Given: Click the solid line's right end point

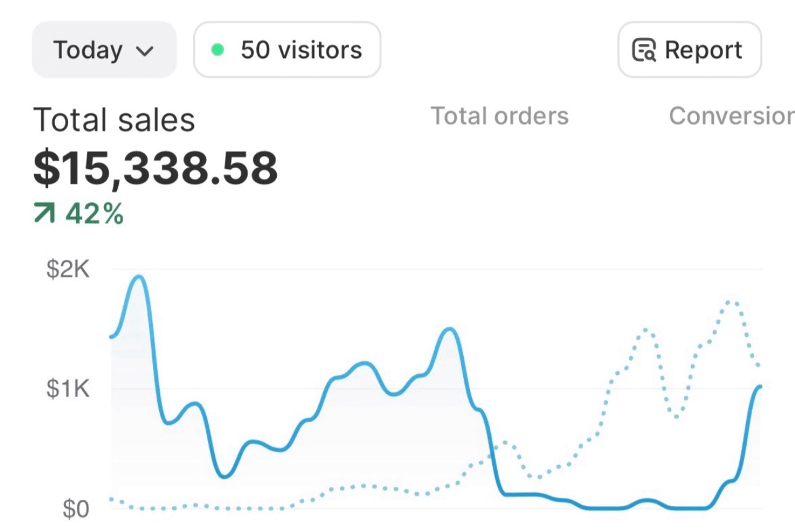Looking at the screenshot, I should (760, 387).
